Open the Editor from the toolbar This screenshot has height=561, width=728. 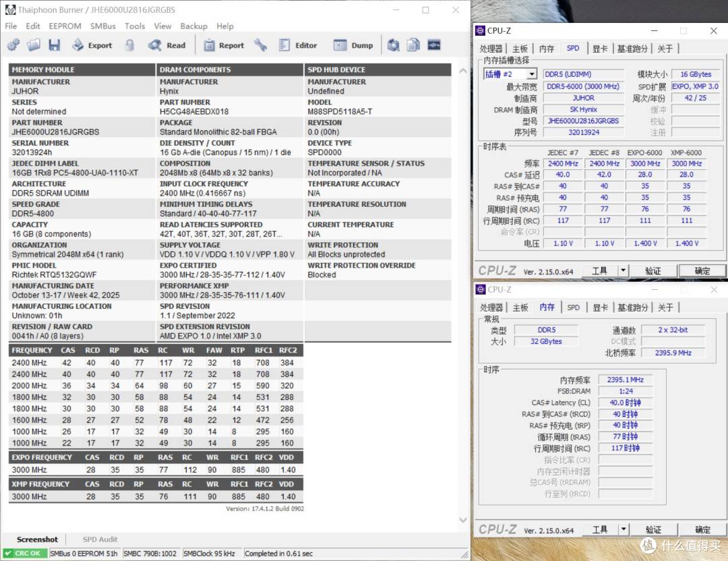pos(298,45)
